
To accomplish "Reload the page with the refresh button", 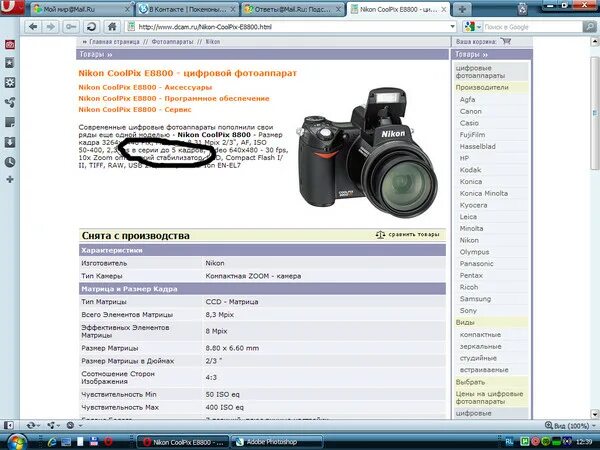I will (x=91, y=27).
